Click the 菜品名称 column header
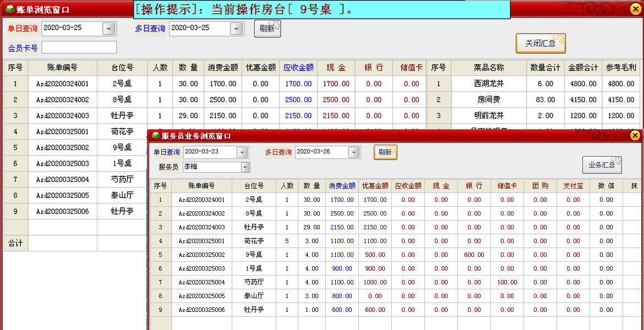644x330 pixels. (489, 68)
